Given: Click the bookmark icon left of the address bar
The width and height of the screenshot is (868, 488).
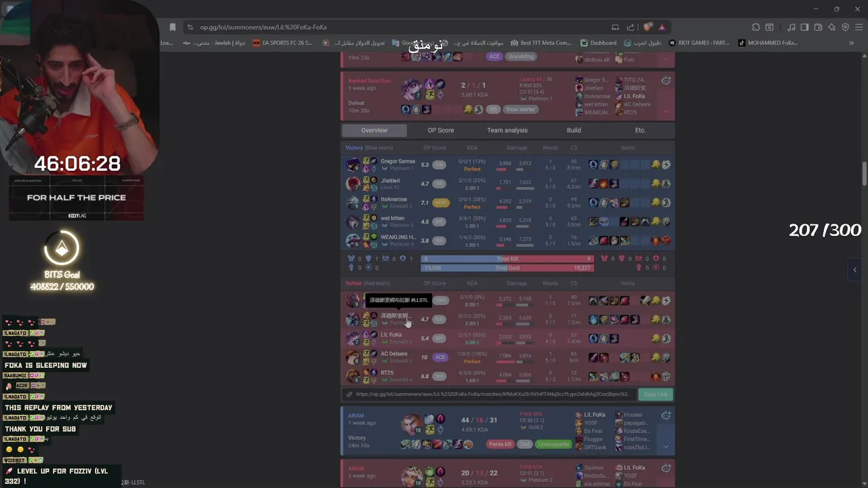Looking at the screenshot, I should (x=172, y=27).
